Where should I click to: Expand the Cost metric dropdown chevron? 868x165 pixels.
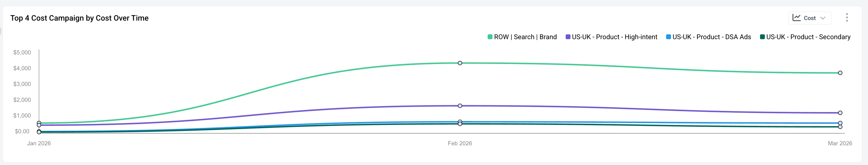(x=823, y=18)
